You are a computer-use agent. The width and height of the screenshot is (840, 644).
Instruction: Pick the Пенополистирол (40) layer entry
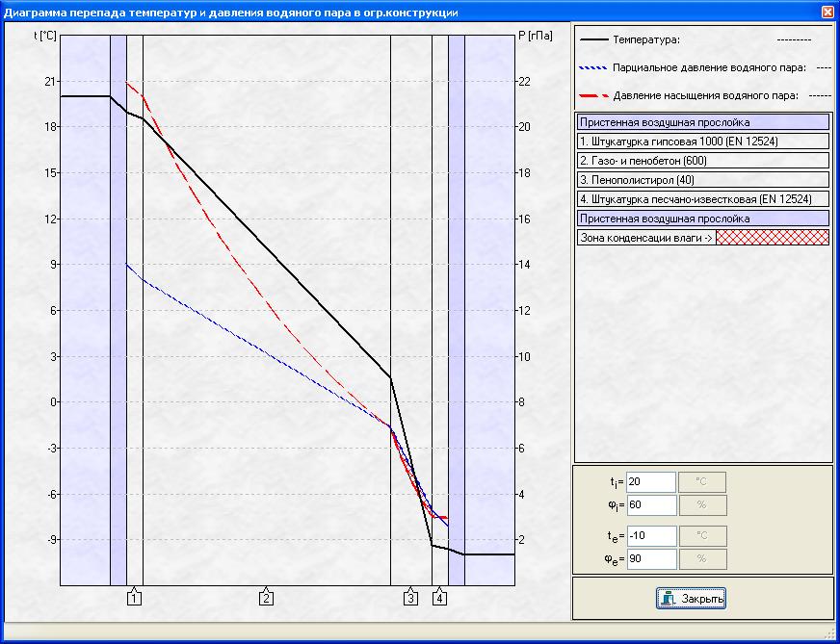(702, 180)
